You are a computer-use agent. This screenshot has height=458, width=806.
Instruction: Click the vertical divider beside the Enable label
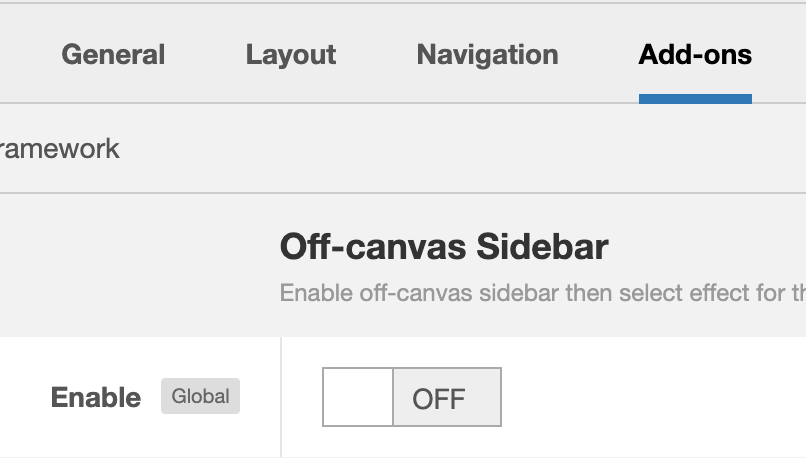tap(281, 397)
